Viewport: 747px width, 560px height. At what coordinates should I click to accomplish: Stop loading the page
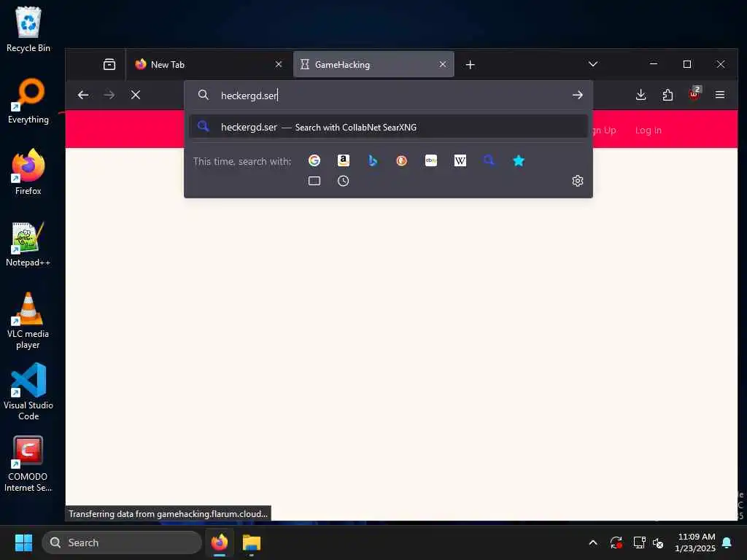click(135, 95)
